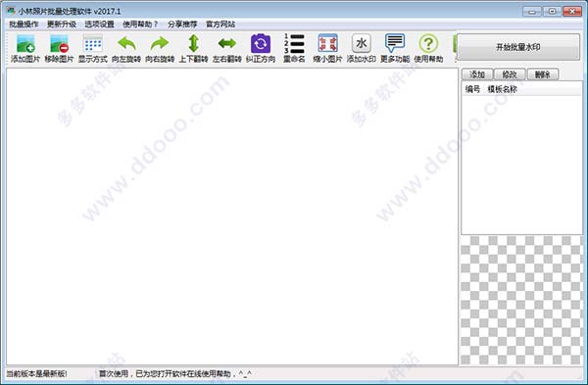Open the 批量操作 menu
The image size is (588, 385).
click(24, 24)
